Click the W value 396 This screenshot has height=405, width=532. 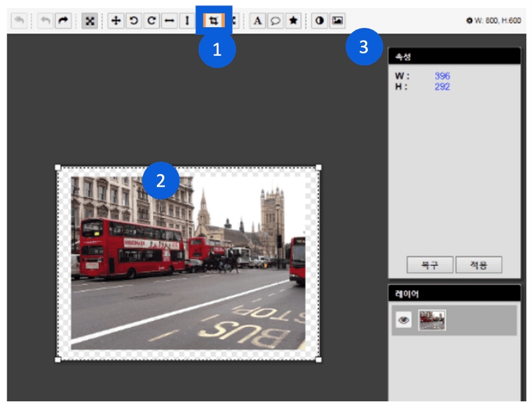[442, 76]
